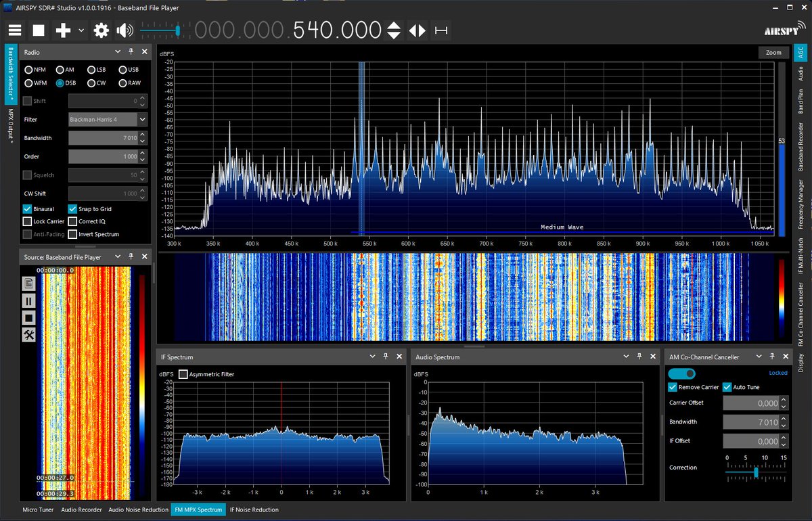Click the frequency up/down arrows icon
Screen dimensions: 812x521
coord(394,30)
